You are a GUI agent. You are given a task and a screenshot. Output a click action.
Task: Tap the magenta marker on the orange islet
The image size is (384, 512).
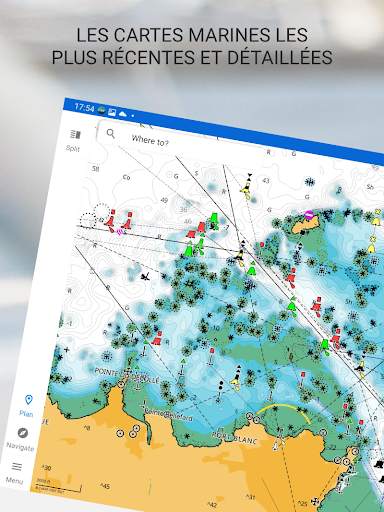click(309, 215)
